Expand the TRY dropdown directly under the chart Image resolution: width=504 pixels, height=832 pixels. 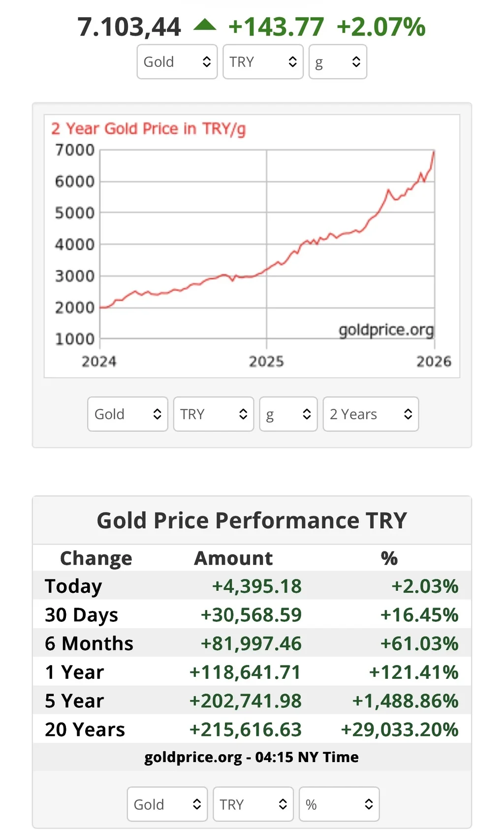[x=213, y=414]
